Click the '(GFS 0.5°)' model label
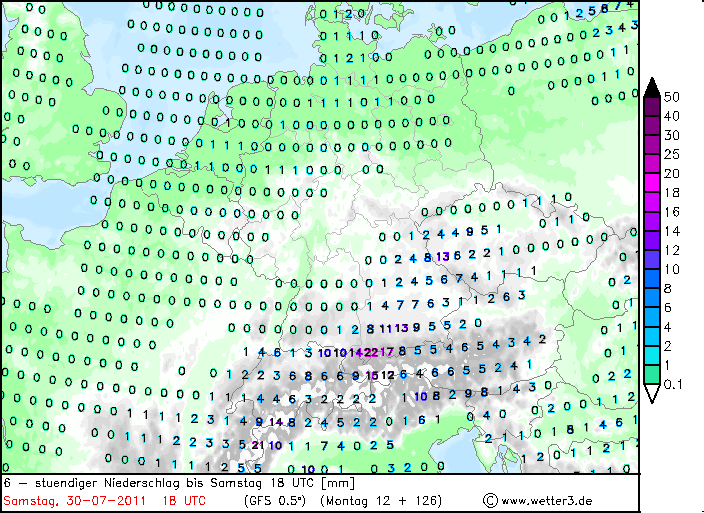The width and height of the screenshot is (704, 513). (275, 500)
